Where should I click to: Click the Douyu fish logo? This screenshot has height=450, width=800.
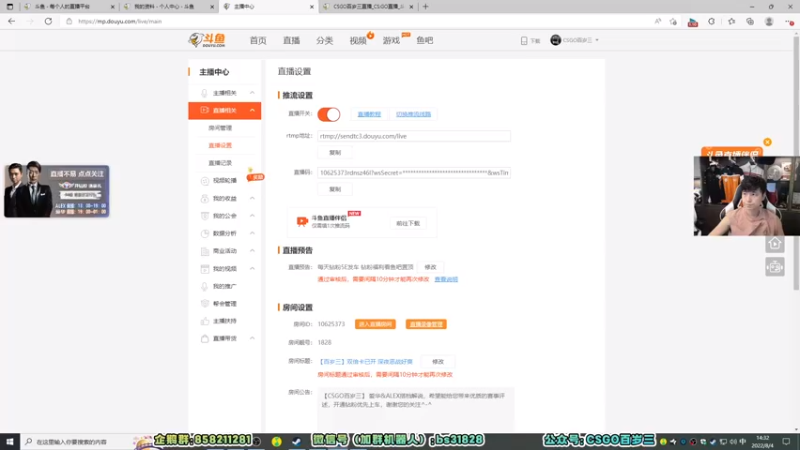coord(207,40)
